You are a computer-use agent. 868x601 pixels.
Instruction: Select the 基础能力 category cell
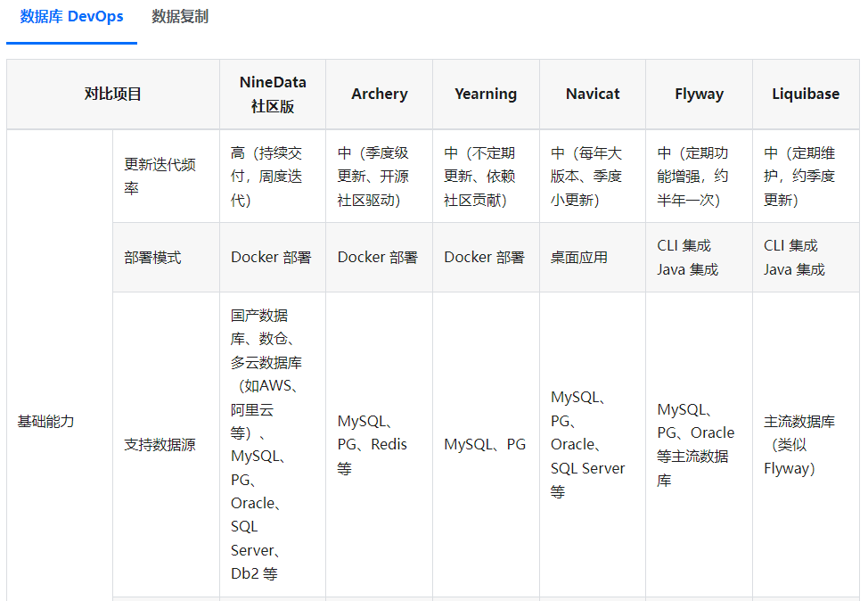click(60, 366)
